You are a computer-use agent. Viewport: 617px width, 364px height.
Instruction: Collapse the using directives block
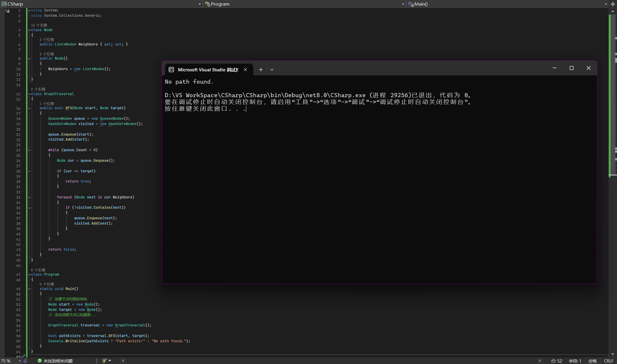coord(29,10)
